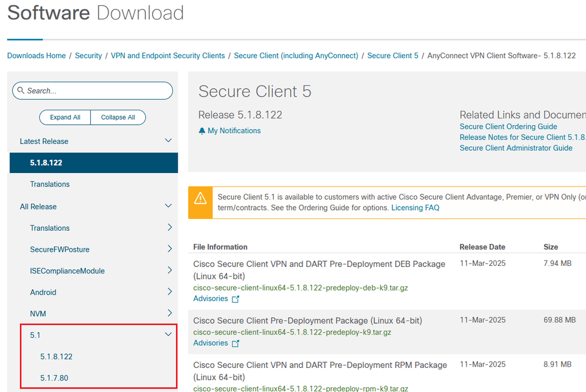The width and height of the screenshot is (586, 392).
Task: Open Advisories link for DEB package
Action: (211, 299)
